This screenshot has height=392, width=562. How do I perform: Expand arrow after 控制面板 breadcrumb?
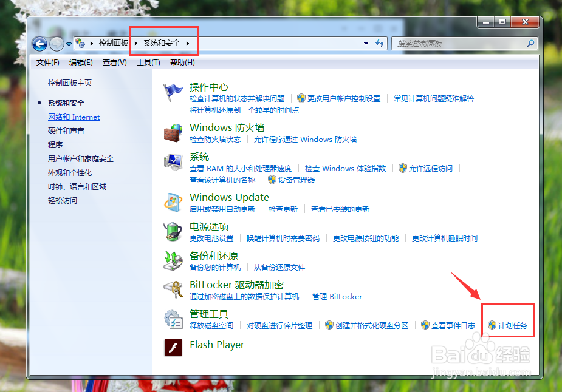click(136, 43)
